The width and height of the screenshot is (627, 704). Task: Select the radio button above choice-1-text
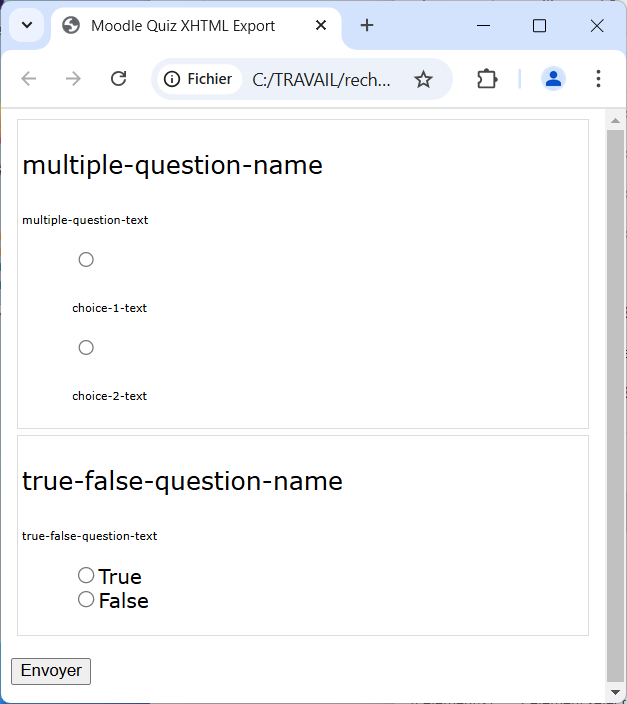click(86, 260)
